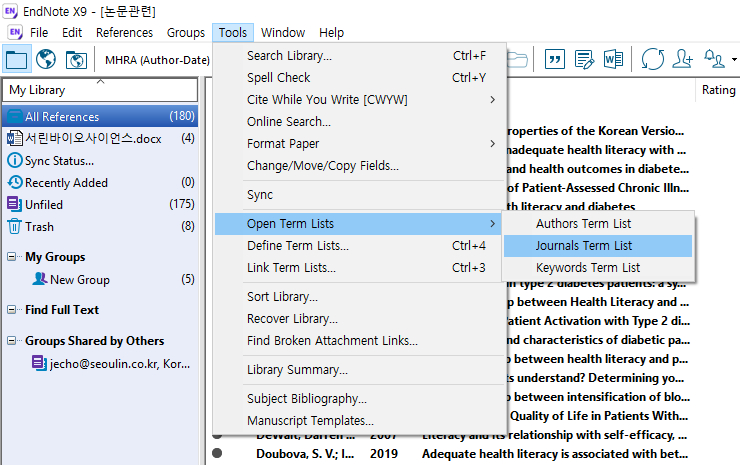This screenshot has width=740, height=465.
Task: Collapse the My Groups group set
Action: coord(11,257)
